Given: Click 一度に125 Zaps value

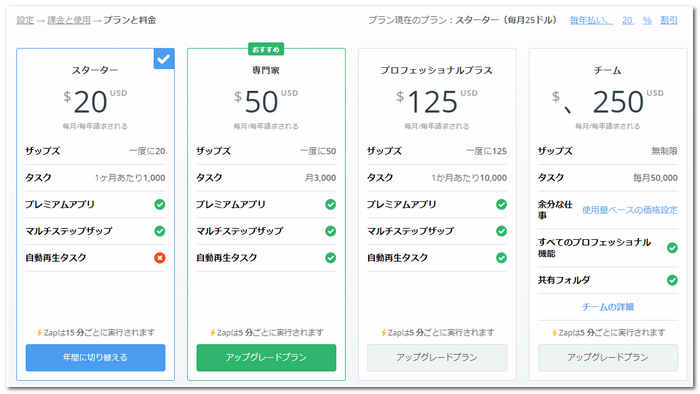Looking at the screenshot, I should 487,151.
